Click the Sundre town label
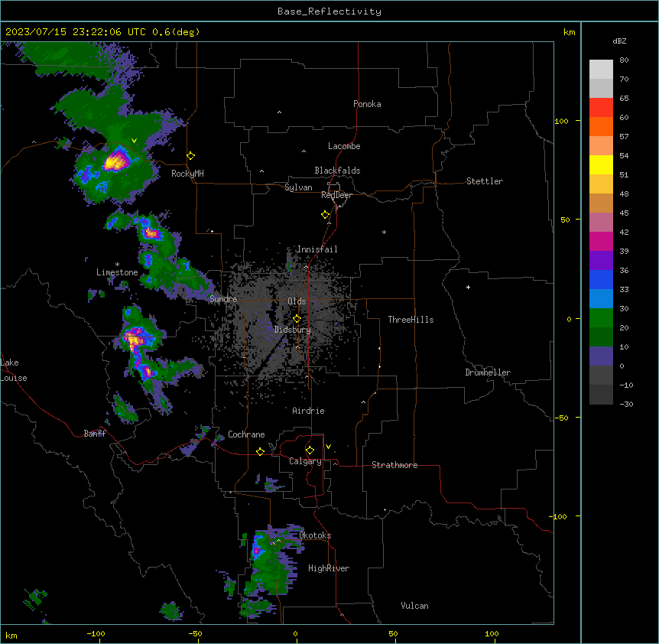 coord(223,299)
